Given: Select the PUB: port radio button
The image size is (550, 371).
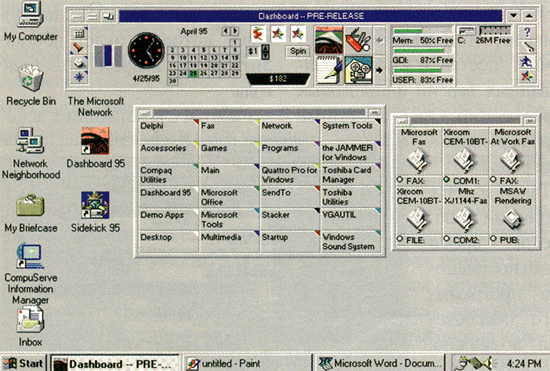Looking at the screenshot, I should click(x=494, y=239).
